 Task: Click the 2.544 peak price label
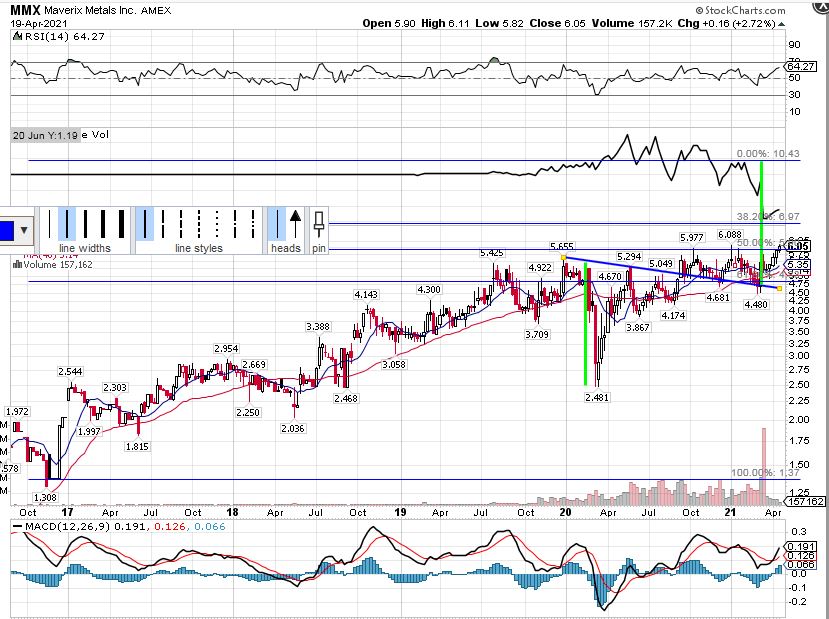click(x=70, y=372)
